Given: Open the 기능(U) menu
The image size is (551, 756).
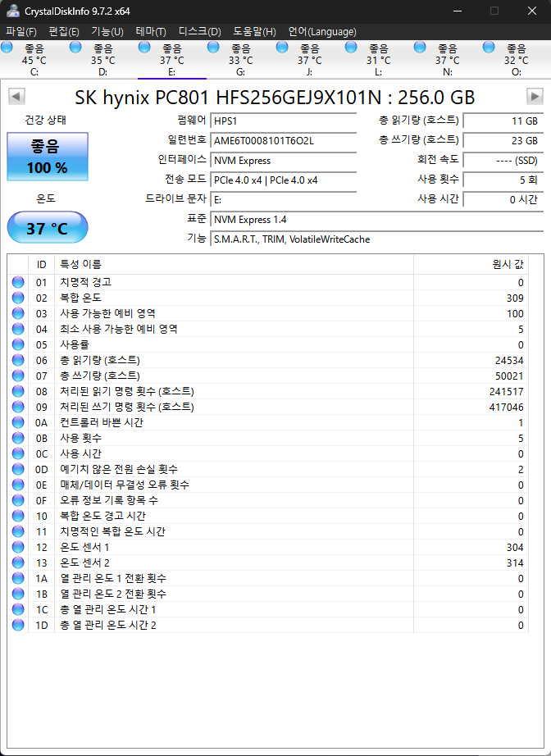Looking at the screenshot, I should (x=107, y=32).
